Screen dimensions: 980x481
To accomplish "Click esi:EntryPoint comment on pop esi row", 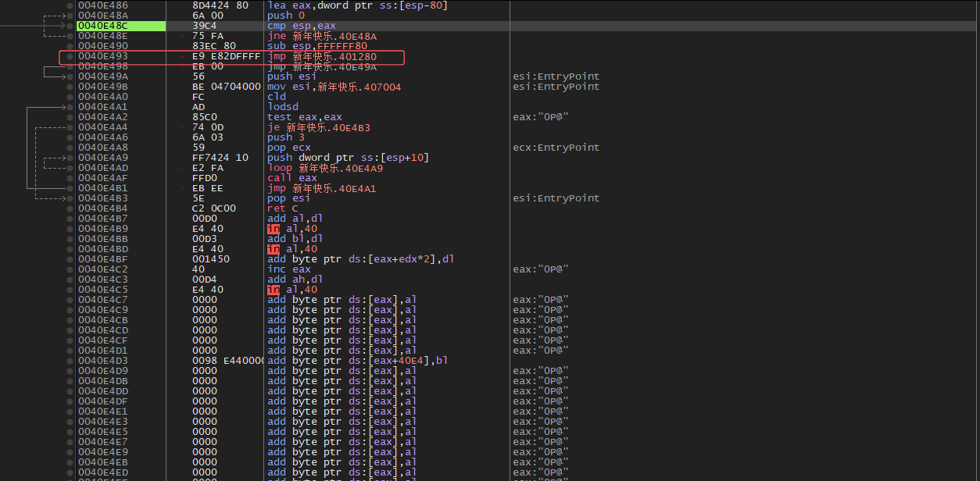I will (556, 198).
